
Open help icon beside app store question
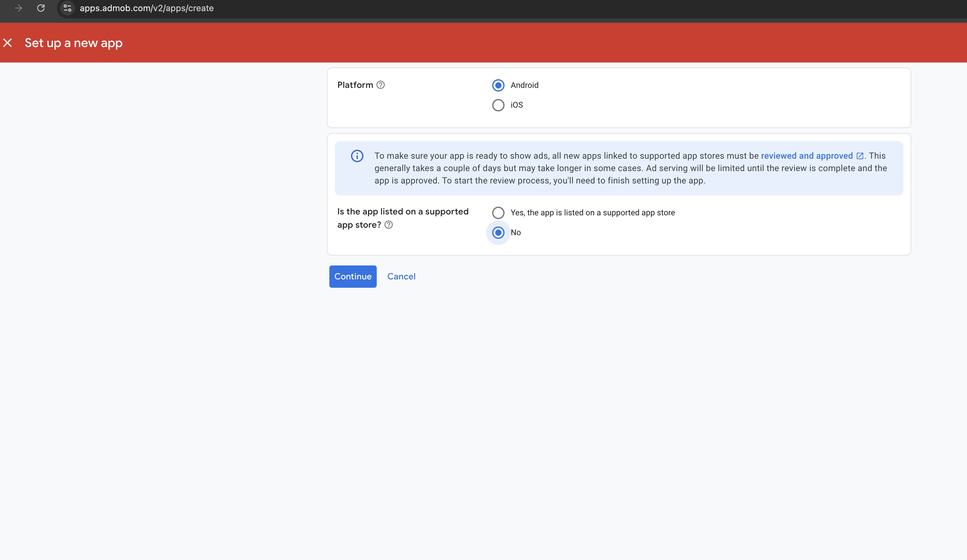(388, 225)
